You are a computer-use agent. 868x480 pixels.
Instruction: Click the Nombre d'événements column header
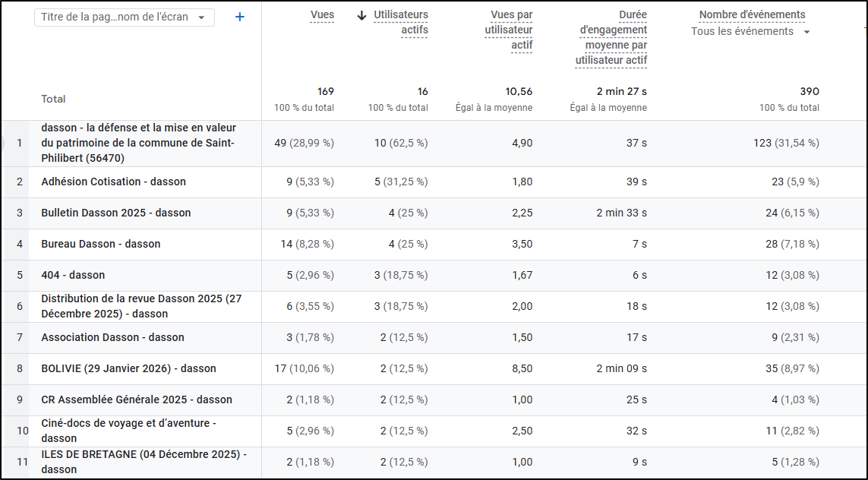[752, 15]
